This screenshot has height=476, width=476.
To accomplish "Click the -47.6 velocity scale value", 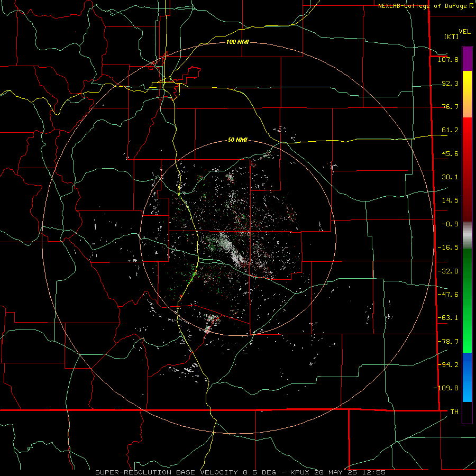I will 448,295.
